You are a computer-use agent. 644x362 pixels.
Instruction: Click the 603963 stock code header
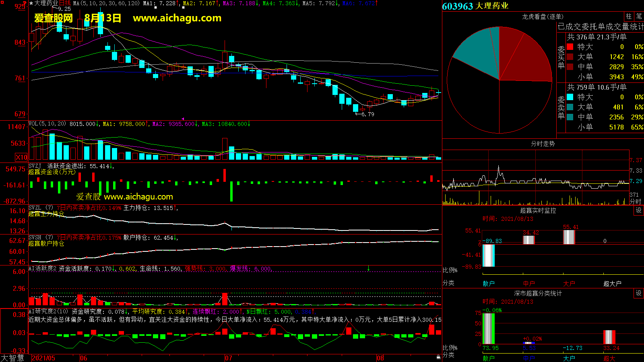point(457,6)
